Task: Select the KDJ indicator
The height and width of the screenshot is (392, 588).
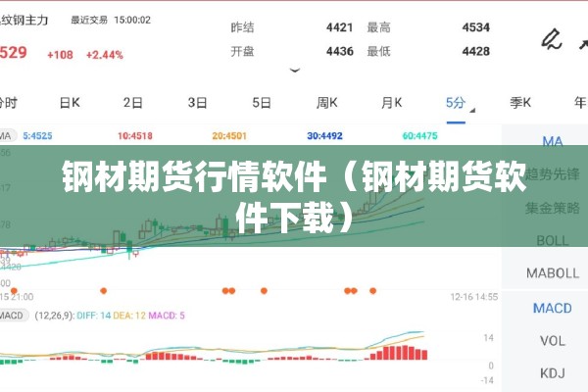Action: 553,373
